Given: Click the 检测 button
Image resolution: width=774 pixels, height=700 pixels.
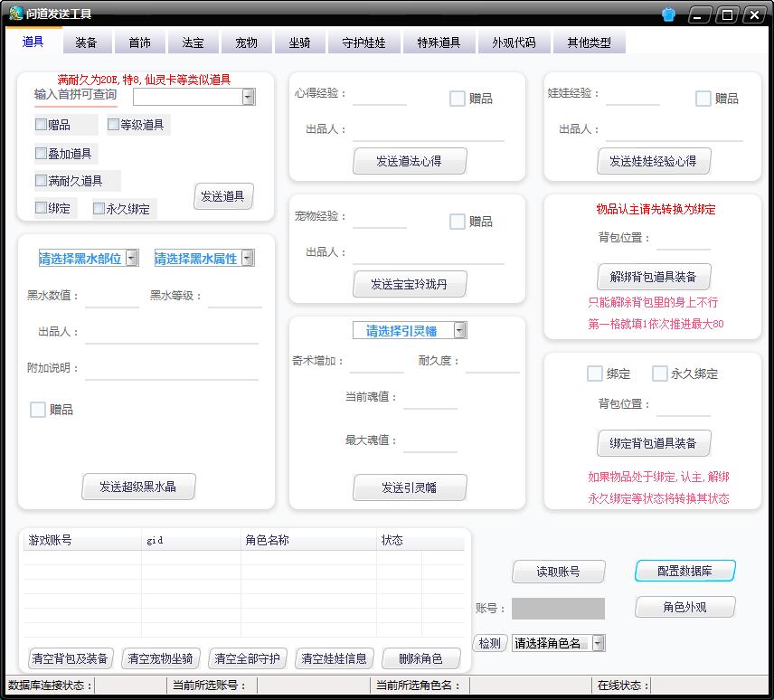Looking at the screenshot, I should (490, 643).
